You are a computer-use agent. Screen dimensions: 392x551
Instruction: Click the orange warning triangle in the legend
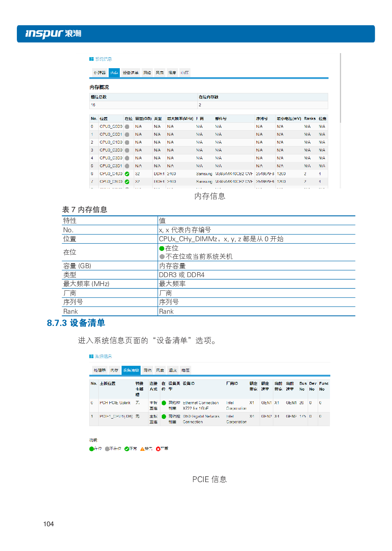click(x=142, y=449)
